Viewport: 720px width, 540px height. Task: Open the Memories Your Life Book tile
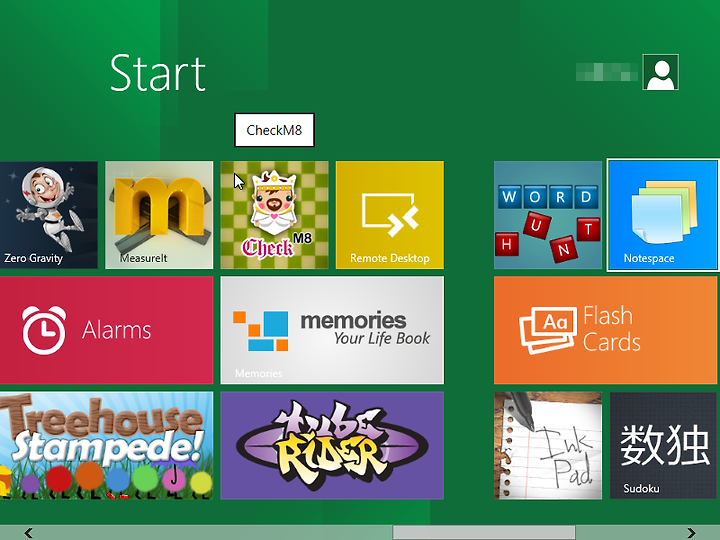tap(332, 330)
